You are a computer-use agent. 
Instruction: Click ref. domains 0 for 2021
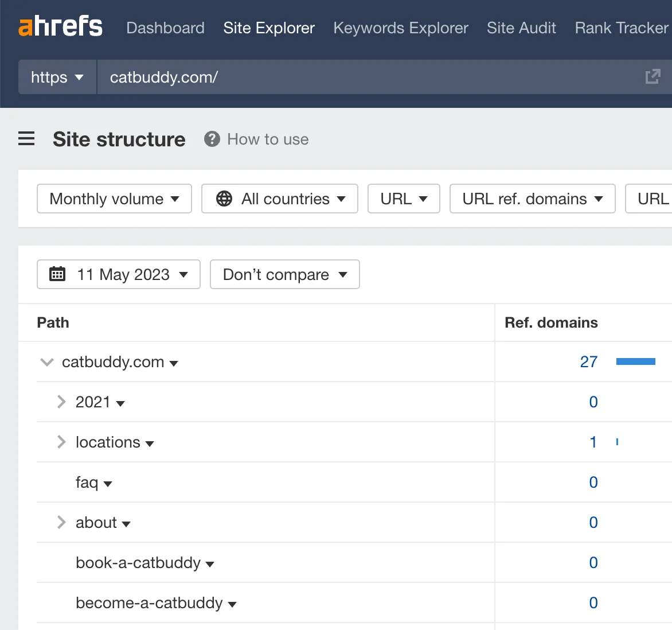tap(593, 402)
